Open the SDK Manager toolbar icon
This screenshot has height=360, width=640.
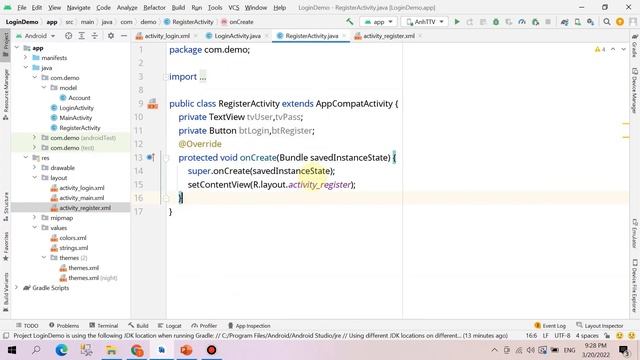coord(591,22)
